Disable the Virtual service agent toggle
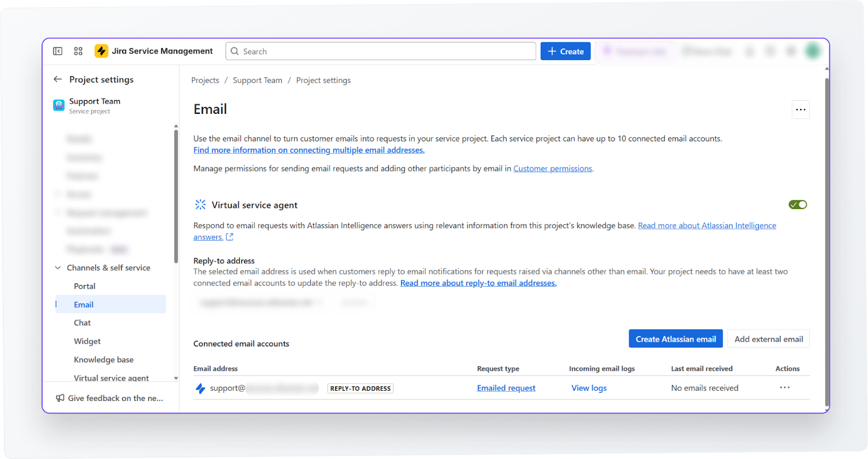 tap(797, 204)
